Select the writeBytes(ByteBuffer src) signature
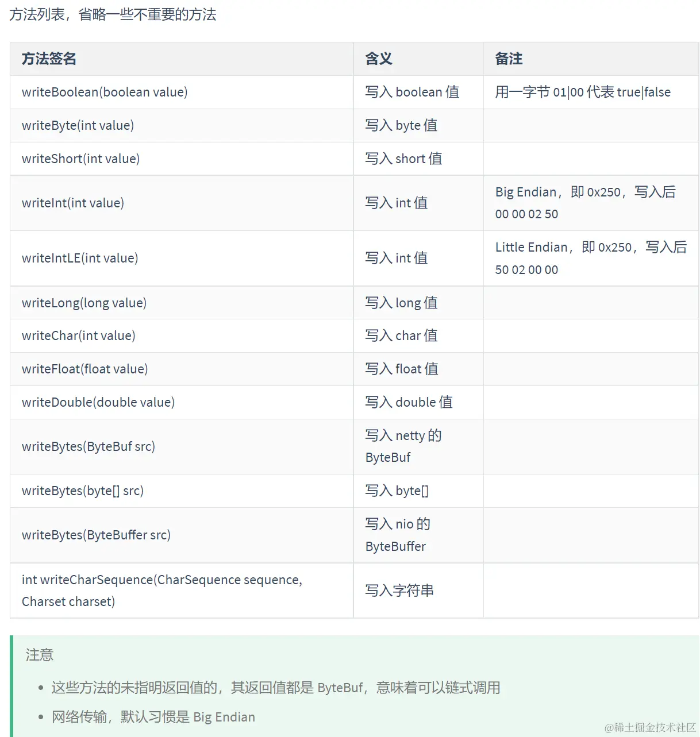The image size is (700, 737). click(x=96, y=535)
